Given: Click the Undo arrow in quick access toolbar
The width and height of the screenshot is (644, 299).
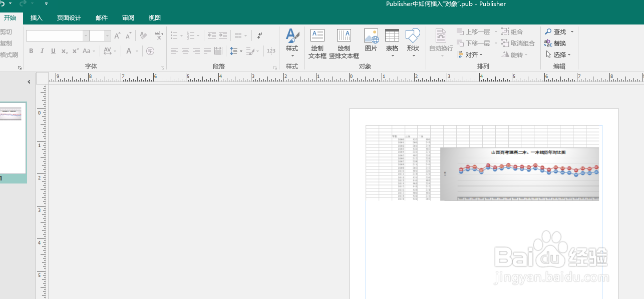Looking at the screenshot, I should pos(3,3).
